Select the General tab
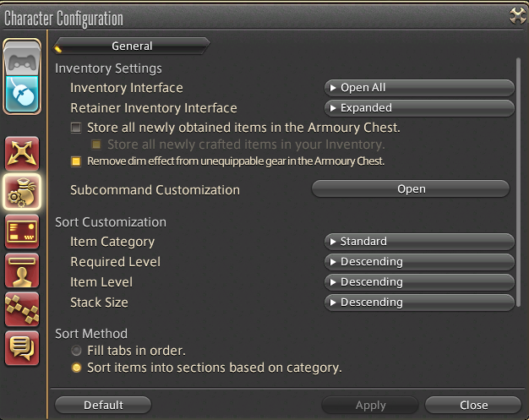The width and height of the screenshot is (529, 420). [x=132, y=46]
